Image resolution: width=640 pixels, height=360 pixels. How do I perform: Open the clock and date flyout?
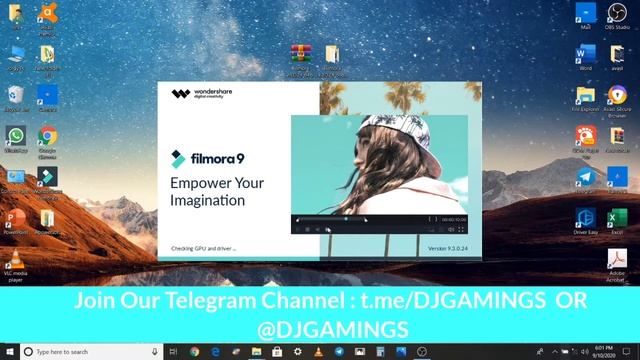click(604, 351)
